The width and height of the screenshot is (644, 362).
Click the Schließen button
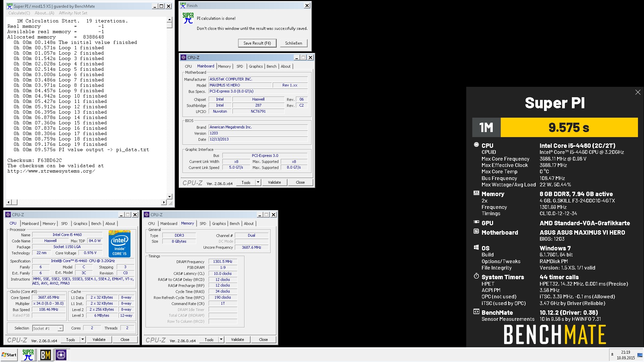coord(293,43)
